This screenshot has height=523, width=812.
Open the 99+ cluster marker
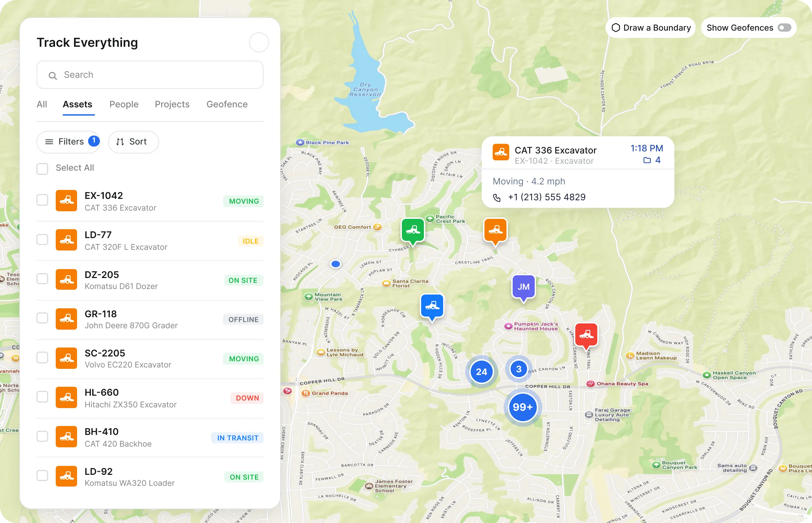(x=523, y=407)
